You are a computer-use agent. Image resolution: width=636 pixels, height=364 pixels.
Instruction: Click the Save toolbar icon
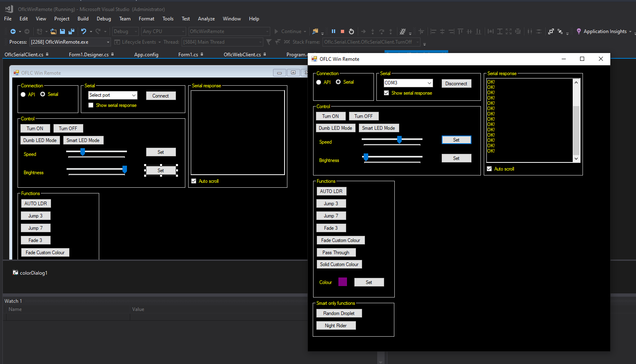[x=62, y=31]
